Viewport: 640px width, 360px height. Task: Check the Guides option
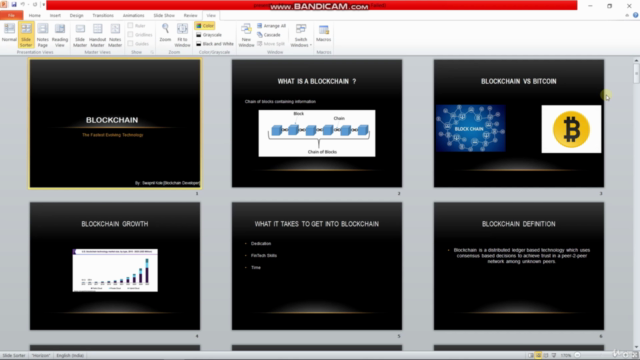[130, 44]
